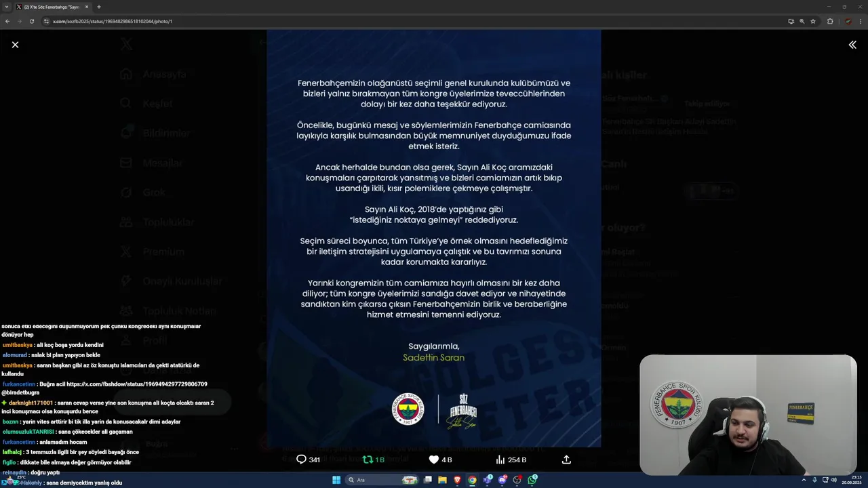This screenshot has width=868, height=488.
Task: Click the share upload icon below the photo
Action: [x=566, y=460]
